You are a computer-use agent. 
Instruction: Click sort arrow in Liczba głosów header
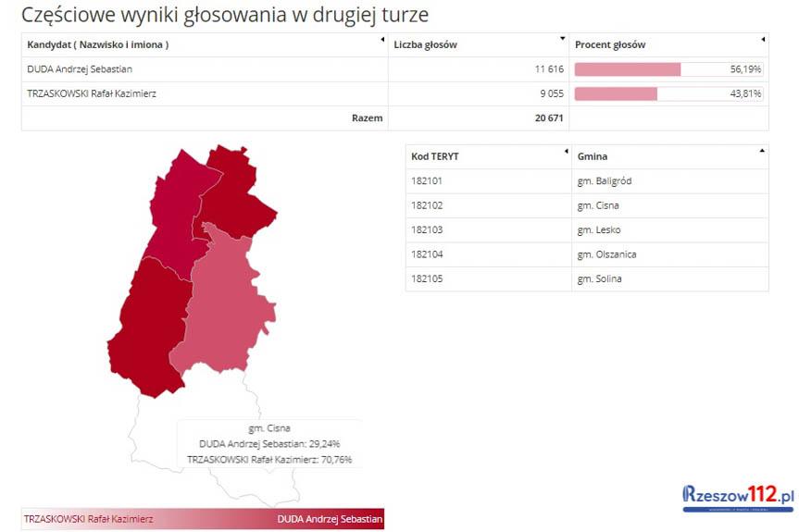coord(563,40)
